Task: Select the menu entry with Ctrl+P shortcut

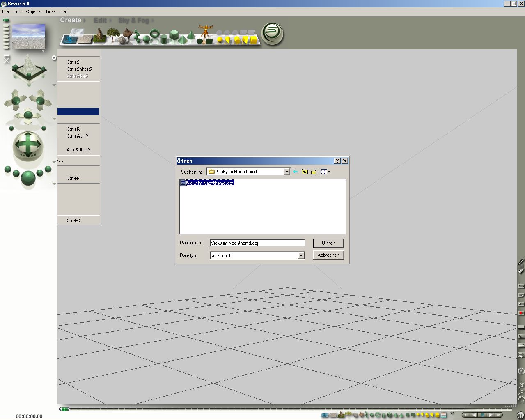Action: (x=78, y=178)
